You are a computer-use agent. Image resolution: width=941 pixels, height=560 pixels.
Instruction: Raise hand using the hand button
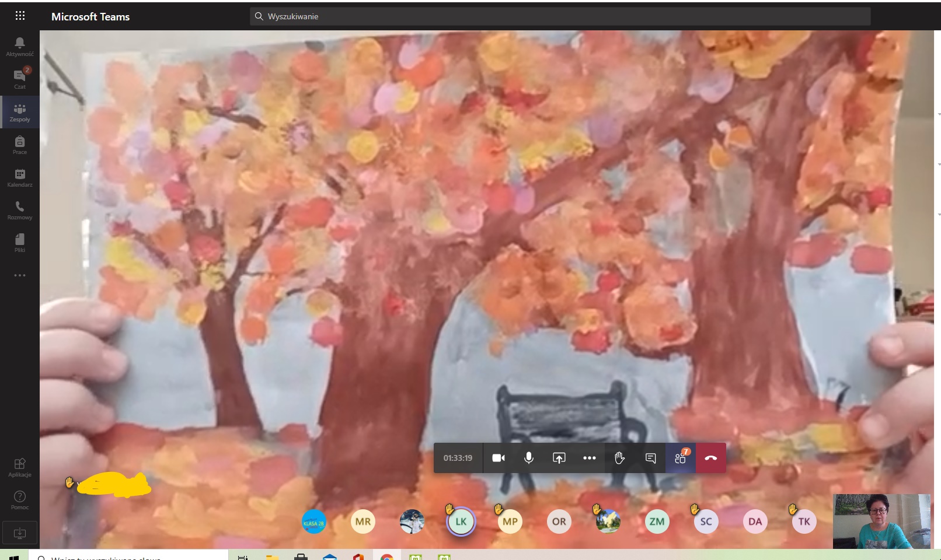(620, 458)
